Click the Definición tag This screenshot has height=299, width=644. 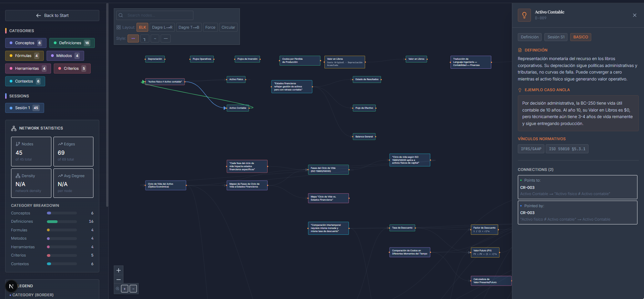click(530, 37)
